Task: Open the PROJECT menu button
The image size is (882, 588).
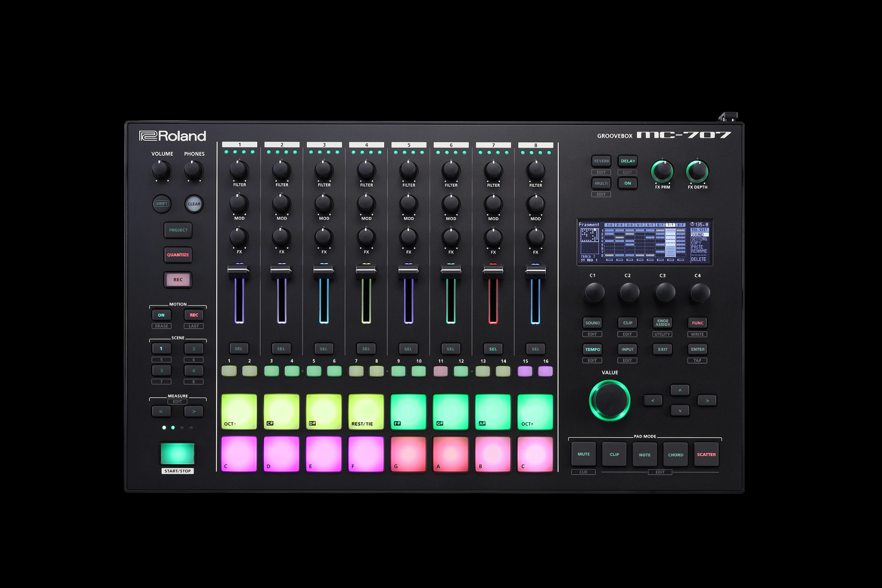Action: point(178,230)
